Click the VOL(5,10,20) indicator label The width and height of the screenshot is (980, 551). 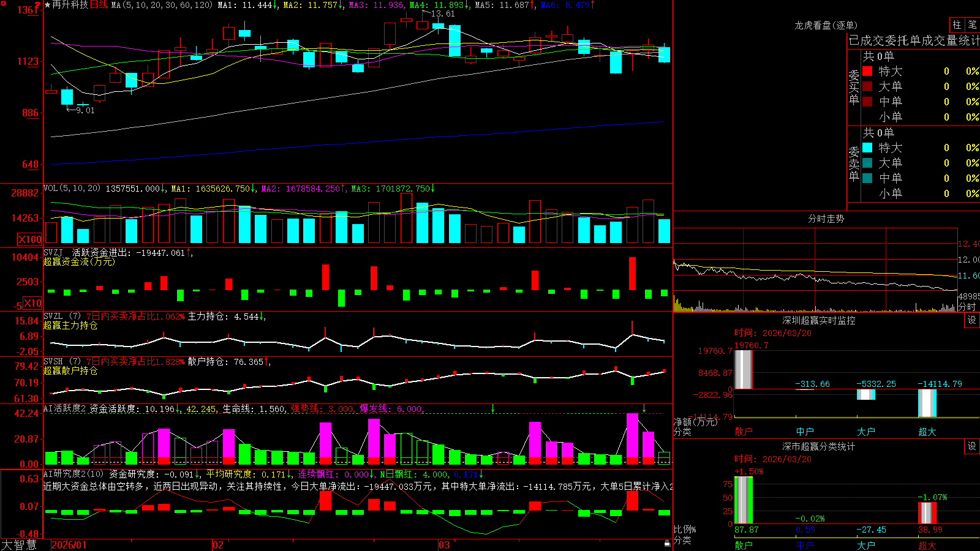click(72, 188)
